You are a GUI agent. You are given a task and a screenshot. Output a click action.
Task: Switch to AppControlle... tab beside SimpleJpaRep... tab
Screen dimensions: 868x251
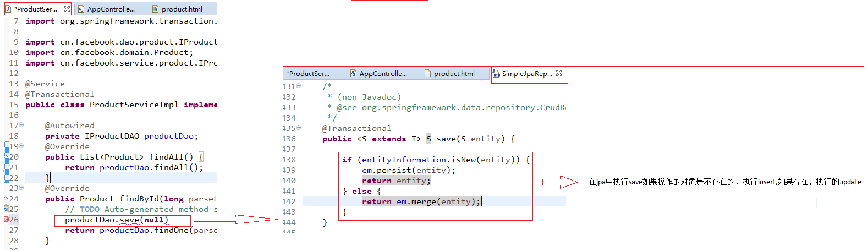379,73
